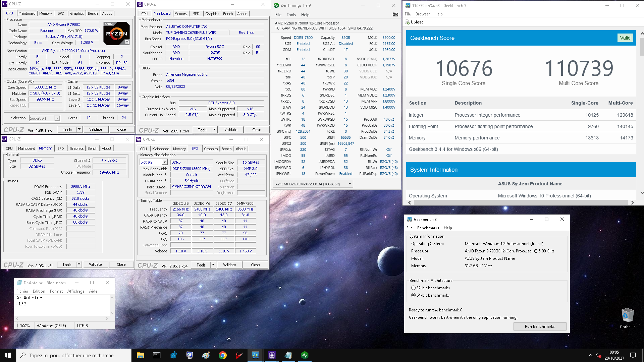Switch to CPU-Z taskbar icon
644x362 pixels.
pos(272,355)
